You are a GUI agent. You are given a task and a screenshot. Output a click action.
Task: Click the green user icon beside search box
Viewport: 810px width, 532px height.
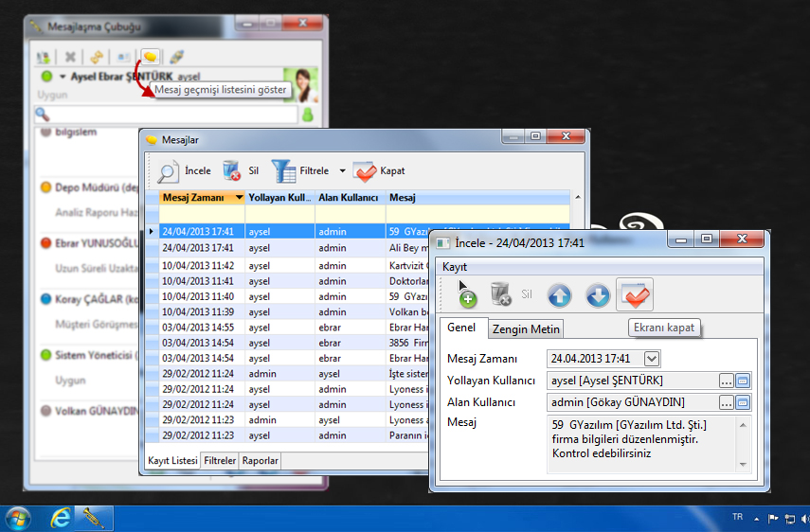(x=307, y=115)
